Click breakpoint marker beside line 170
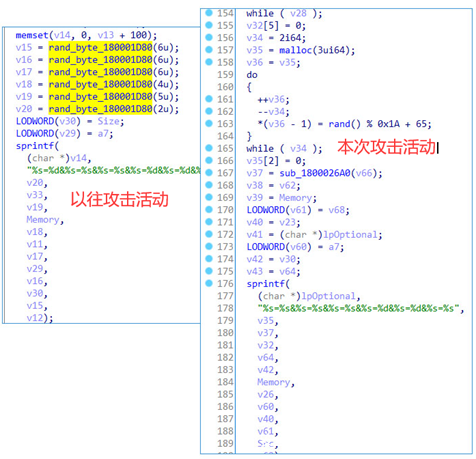 tap(209, 210)
